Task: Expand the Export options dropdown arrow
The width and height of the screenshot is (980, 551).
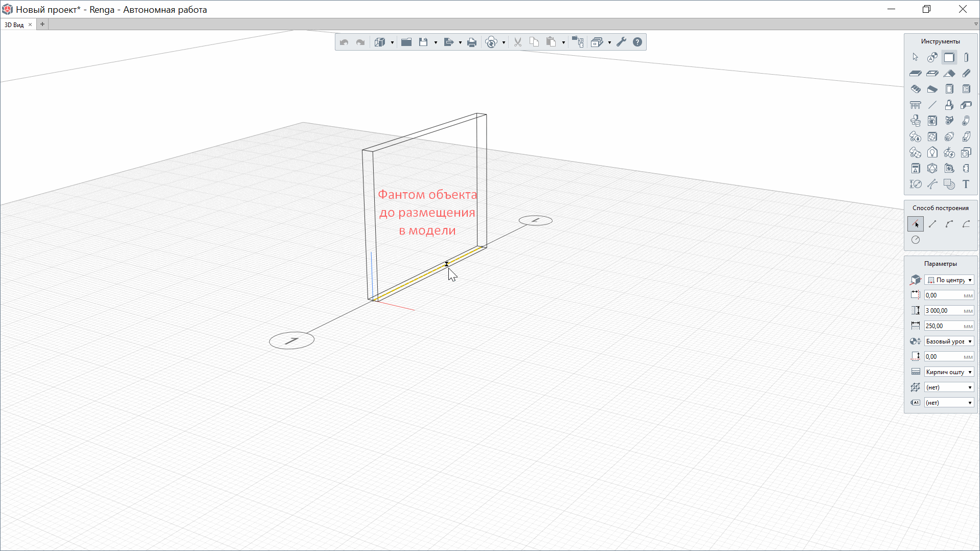Action: (460, 43)
